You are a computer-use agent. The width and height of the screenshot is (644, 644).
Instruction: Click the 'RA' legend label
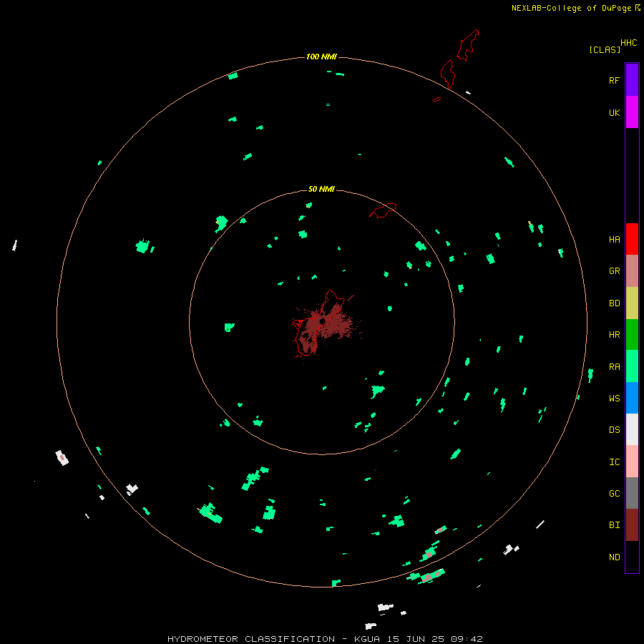click(x=614, y=367)
